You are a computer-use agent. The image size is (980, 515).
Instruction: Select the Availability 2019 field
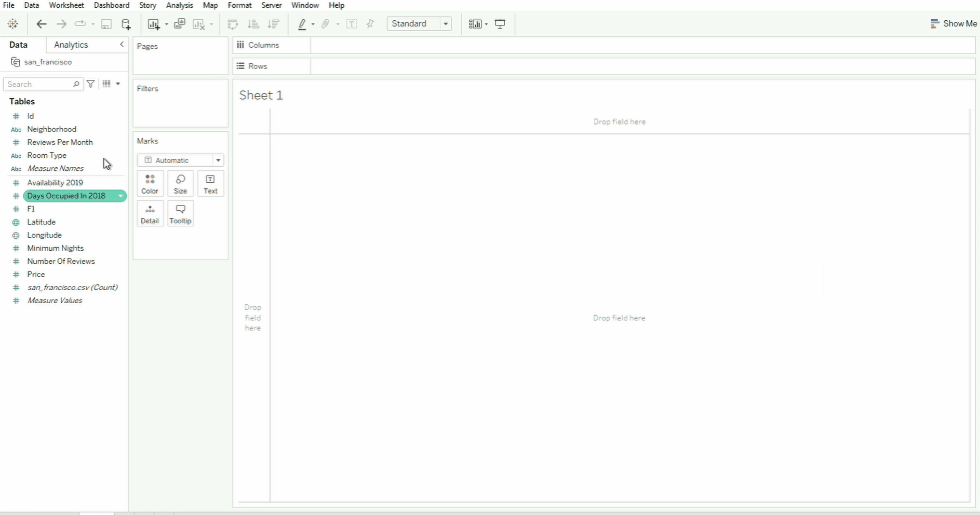[55, 183]
